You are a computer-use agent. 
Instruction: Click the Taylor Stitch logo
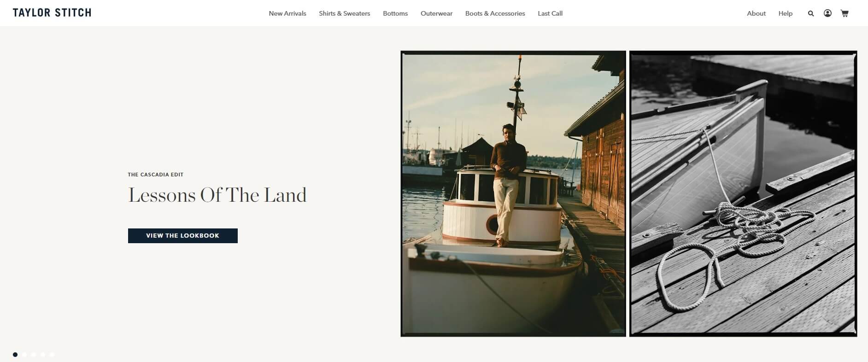click(x=52, y=13)
